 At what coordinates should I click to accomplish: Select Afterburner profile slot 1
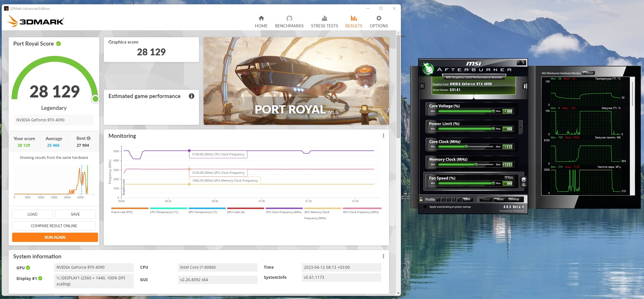[438, 200]
